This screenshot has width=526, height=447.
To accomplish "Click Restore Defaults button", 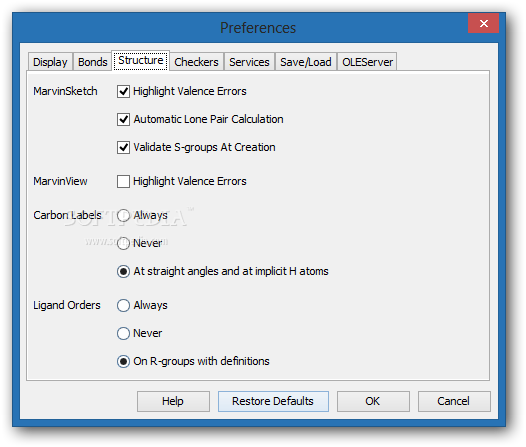I will click(273, 401).
